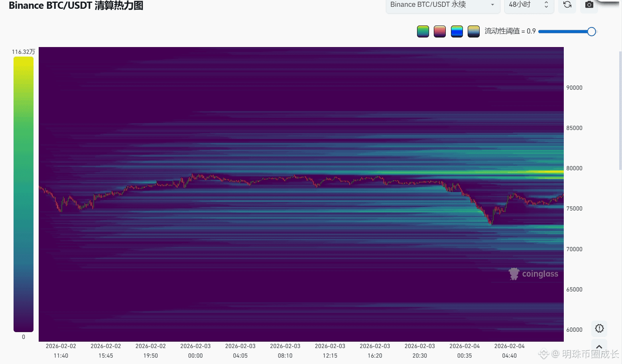Image resolution: width=622 pixels, height=364 pixels.
Task: Choose the pink-red heatmap color theme
Action: 439,31
